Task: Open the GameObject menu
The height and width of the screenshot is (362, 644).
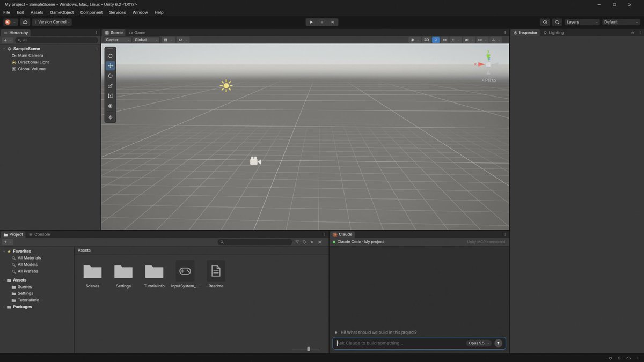Action: [62, 12]
